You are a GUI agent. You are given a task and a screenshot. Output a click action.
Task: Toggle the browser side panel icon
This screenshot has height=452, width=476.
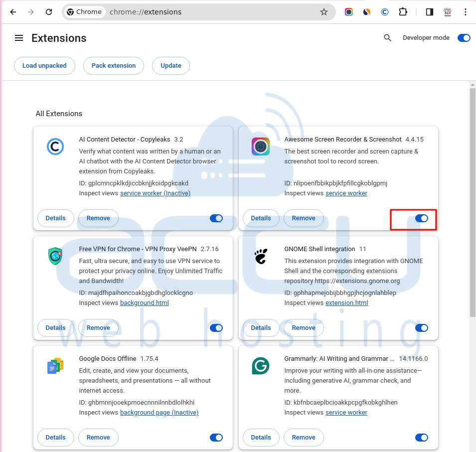pyautogui.click(x=430, y=12)
